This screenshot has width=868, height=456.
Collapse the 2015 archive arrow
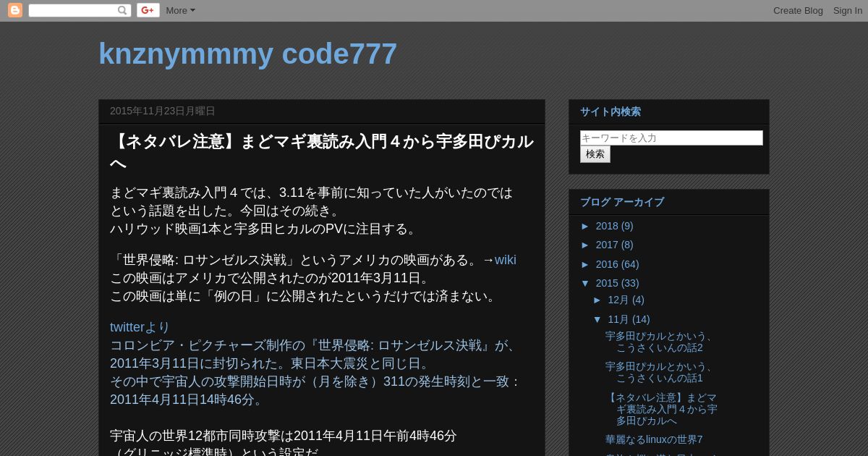pyautogui.click(x=586, y=283)
